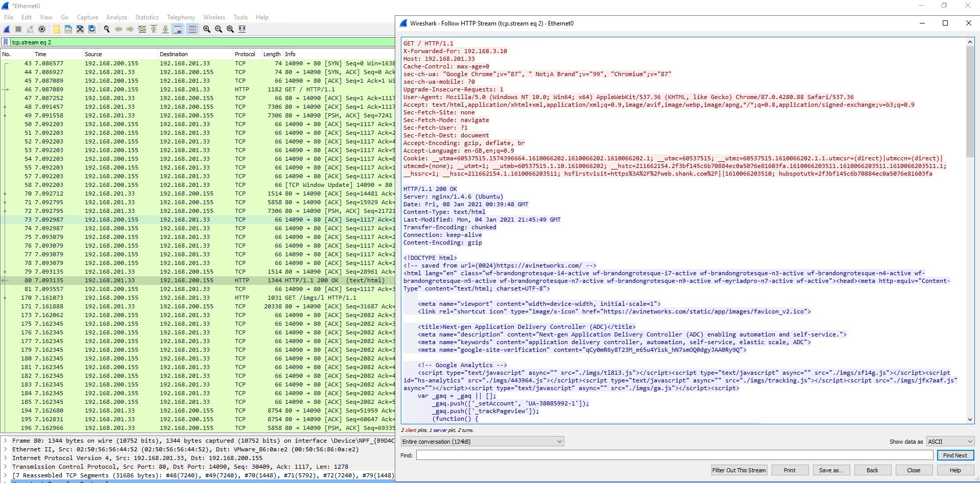The height and width of the screenshot is (483, 980).
Task: Open the Wireless menu
Action: 214,17
